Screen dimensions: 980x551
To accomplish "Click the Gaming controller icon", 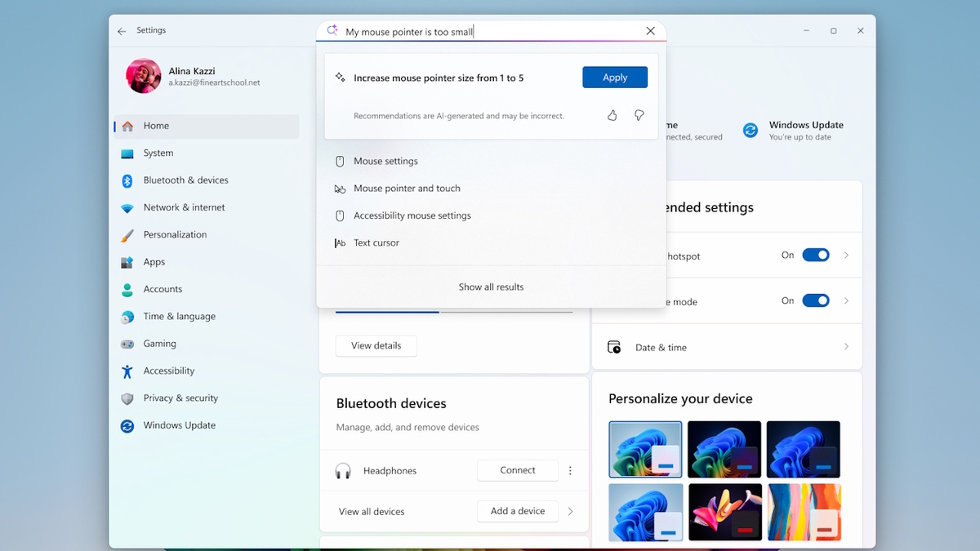I will (x=127, y=344).
